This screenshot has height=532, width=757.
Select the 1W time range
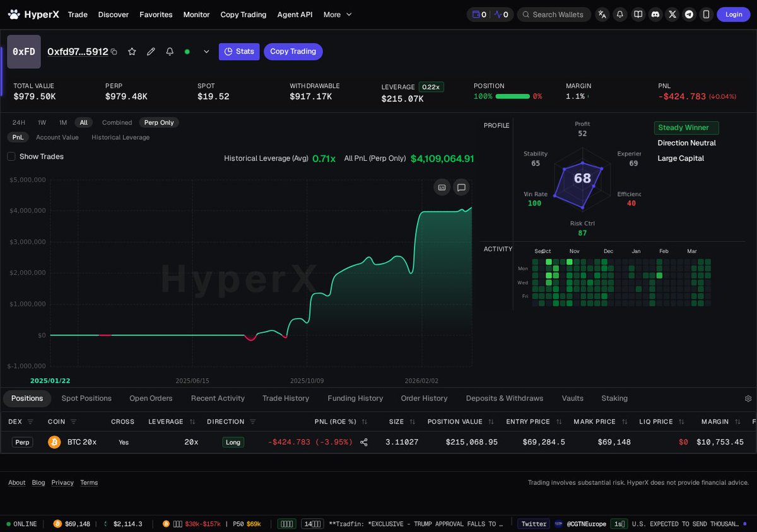click(42, 122)
